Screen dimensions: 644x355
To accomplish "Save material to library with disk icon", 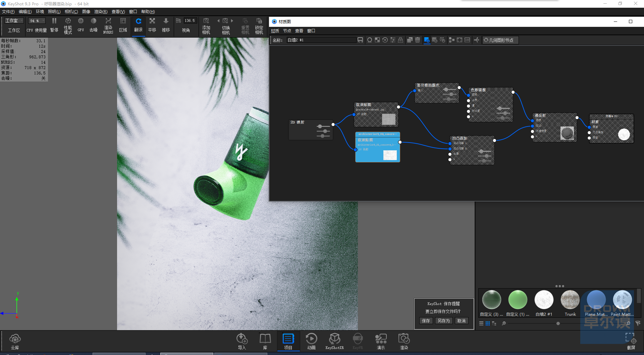I will coord(360,40).
